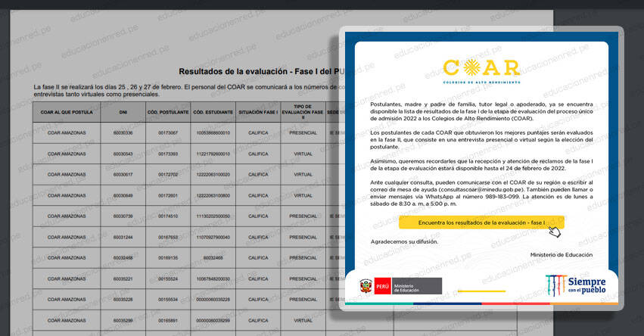Click student code 12222063100020

(x=213, y=175)
